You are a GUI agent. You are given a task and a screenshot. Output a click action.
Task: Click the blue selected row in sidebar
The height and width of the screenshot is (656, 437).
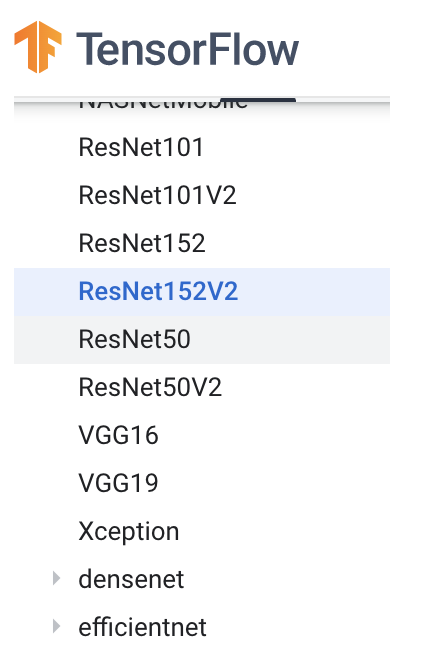pyautogui.click(x=202, y=292)
